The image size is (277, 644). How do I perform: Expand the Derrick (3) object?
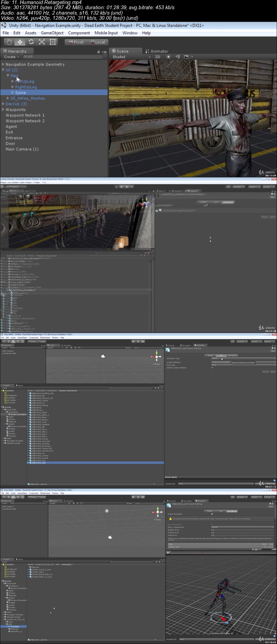pos(3,104)
